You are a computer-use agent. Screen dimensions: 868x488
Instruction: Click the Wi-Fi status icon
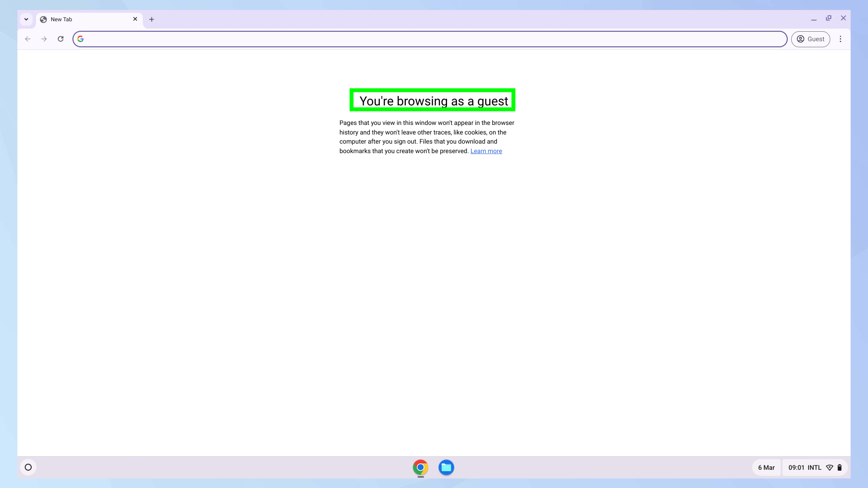pos(829,468)
